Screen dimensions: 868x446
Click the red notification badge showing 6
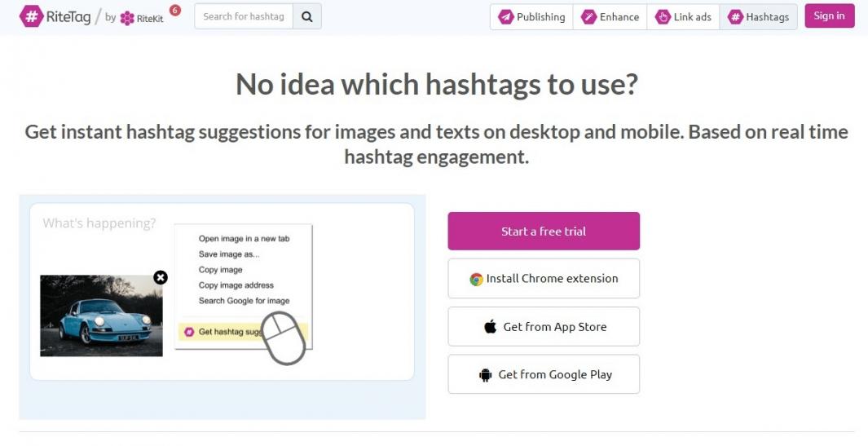[175, 10]
